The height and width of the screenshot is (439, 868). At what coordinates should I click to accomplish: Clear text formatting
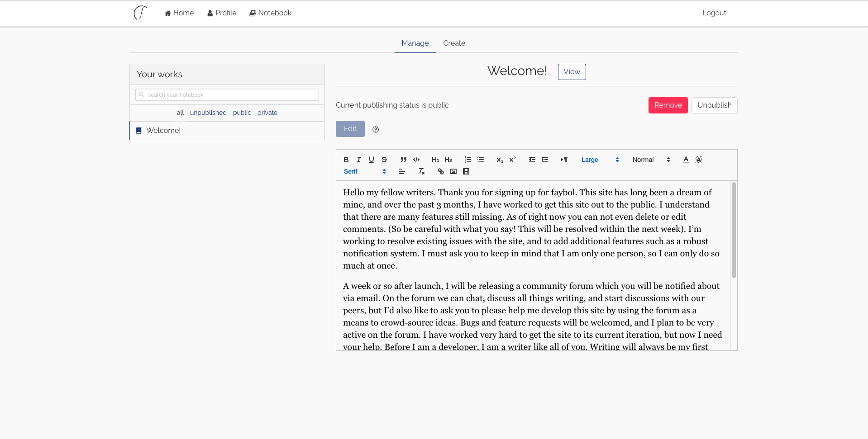tap(421, 171)
